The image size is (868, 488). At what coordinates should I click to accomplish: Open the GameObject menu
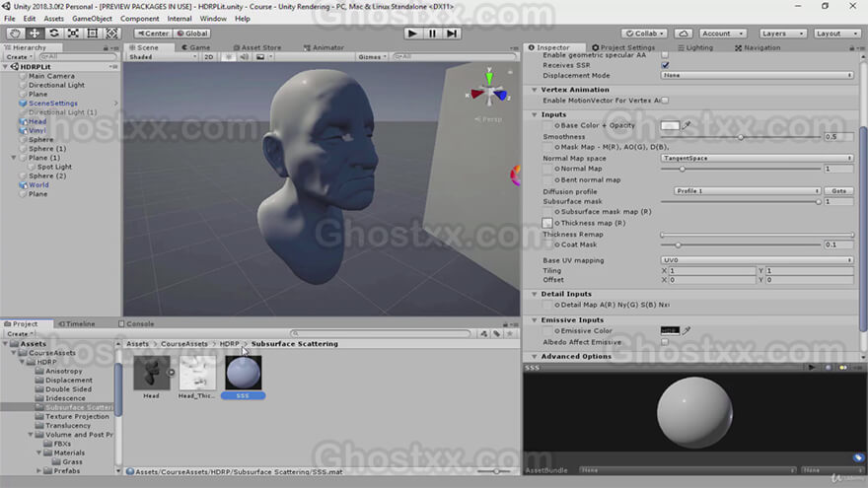(x=92, y=19)
